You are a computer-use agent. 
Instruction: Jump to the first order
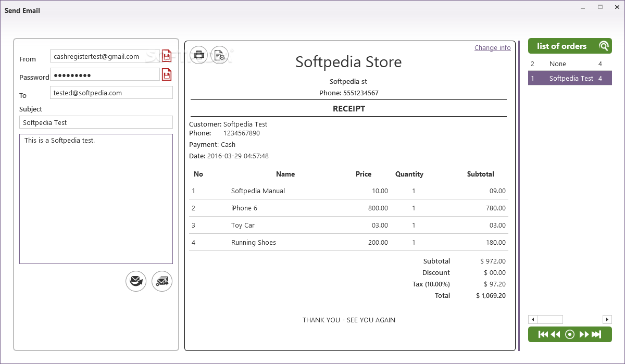(x=543, y=334)
